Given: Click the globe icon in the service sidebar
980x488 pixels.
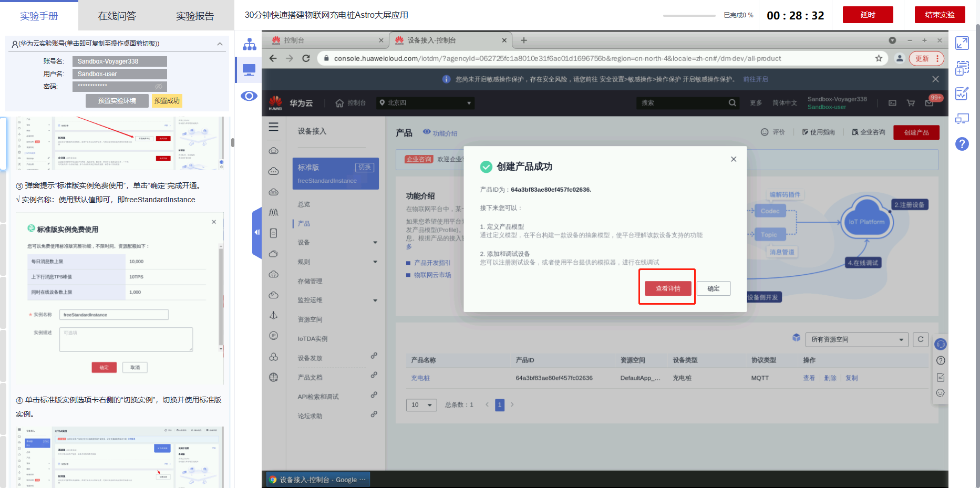Looking at the screenshot, I should tap(274, 377).
